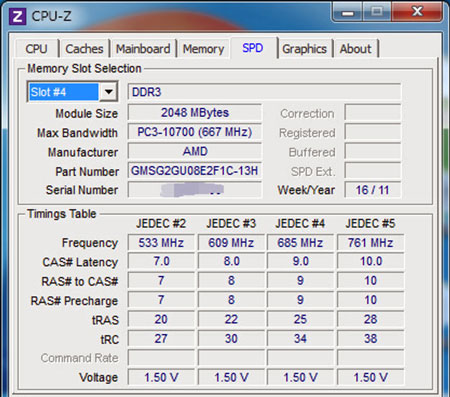The image size is (450, 397).
Task: Click the JEDEC #2 Command Rate empty cell
Action: pyautogui.click(x=161, y=358)
